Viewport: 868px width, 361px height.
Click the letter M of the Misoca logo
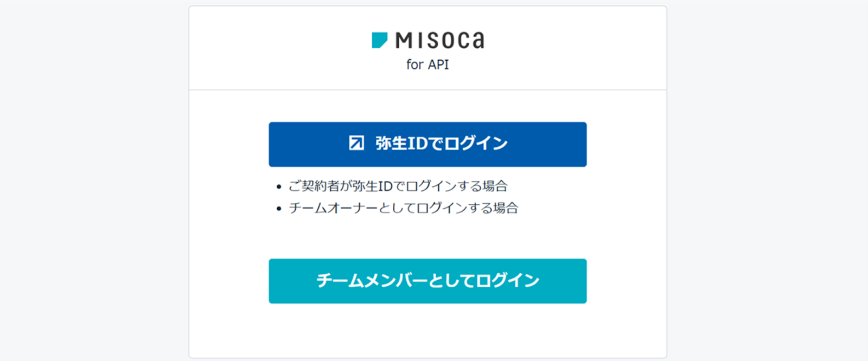(404, 41)
